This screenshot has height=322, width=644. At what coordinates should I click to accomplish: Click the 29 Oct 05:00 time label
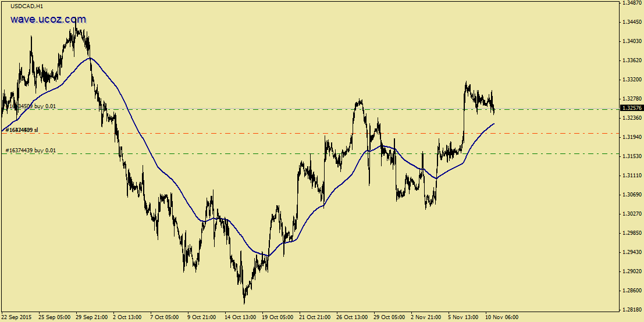(390, 317)
